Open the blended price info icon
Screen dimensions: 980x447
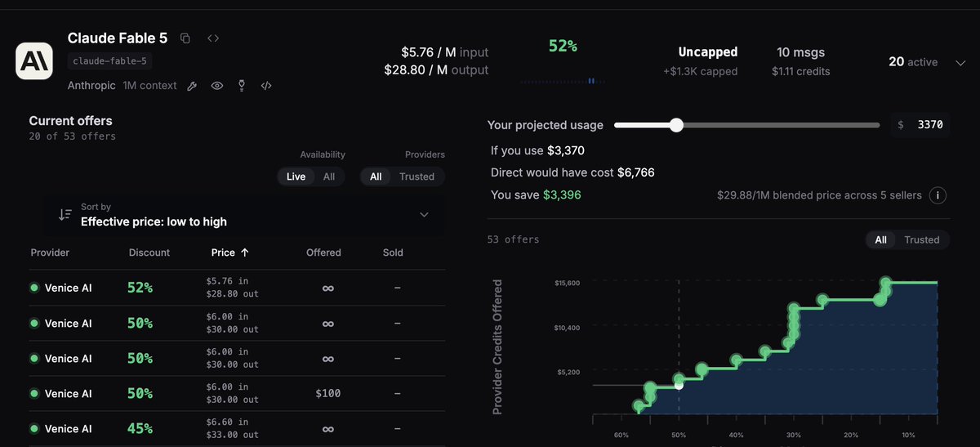pyautogui.click(x=938, y=195)
